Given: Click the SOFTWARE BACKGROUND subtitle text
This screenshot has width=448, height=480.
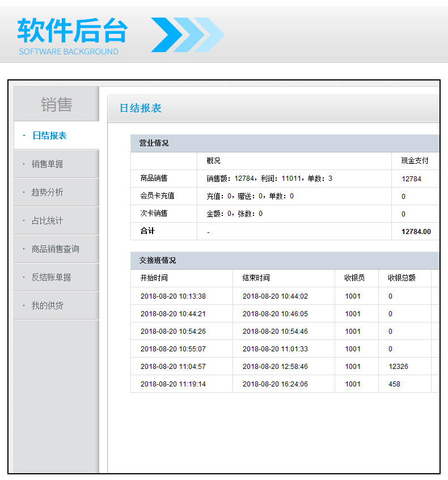Looking at the screenshot, I should (x=69, y=52).
